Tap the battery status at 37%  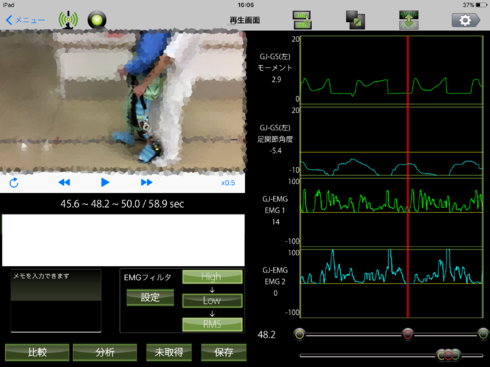coord(475,5)
